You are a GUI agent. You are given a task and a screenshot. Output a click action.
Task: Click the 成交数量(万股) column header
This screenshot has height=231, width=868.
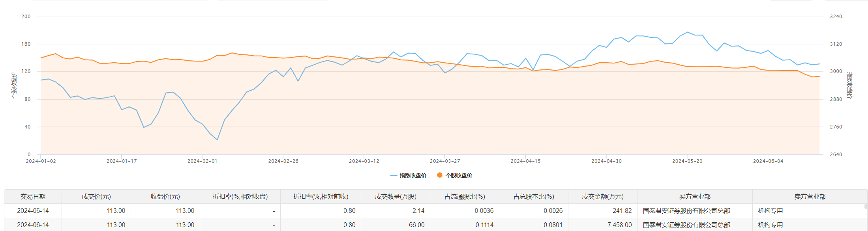(396, 197)
